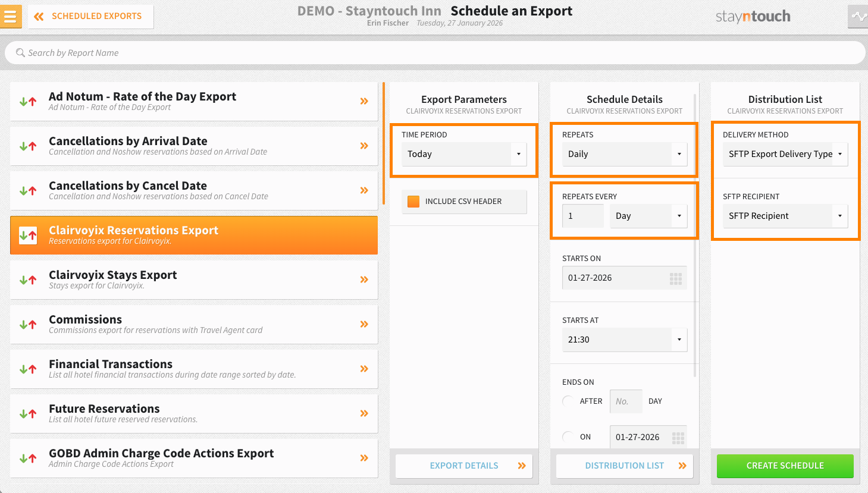Image resolution: width=868 pixels, height=493 pixels.
Task: Focus the Search by Report Name field
Action: click(435, 53)
